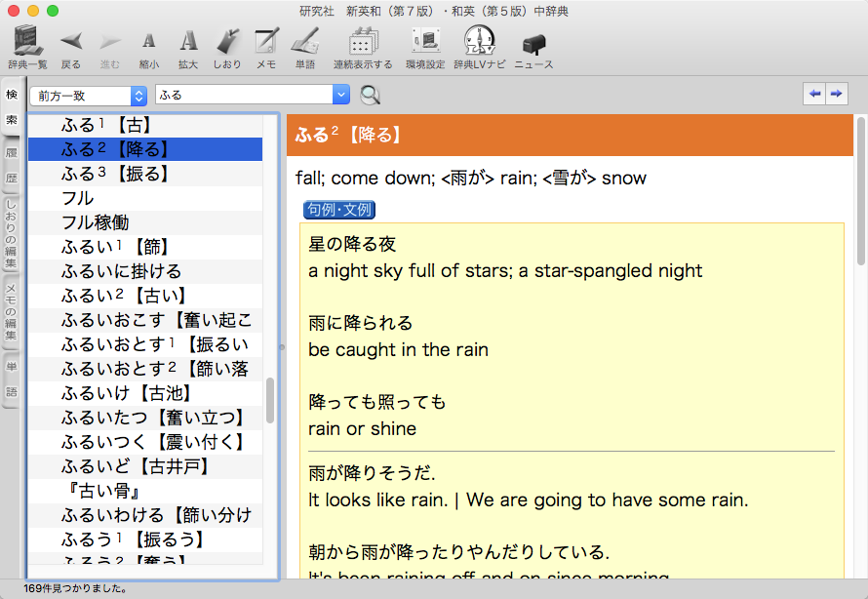Open the メモ memo icon
This screenshot has height=599, width=868.
265,41
